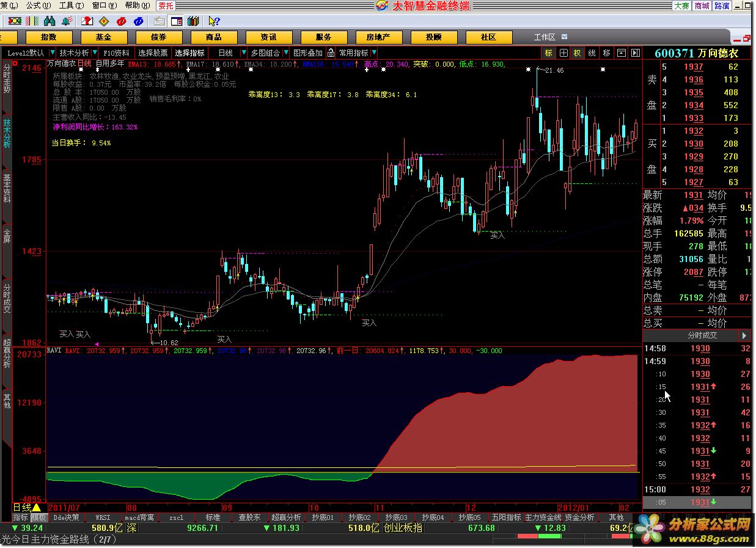
Task: Click the 选择指标 toolbar button
Action: coord(189,53)
